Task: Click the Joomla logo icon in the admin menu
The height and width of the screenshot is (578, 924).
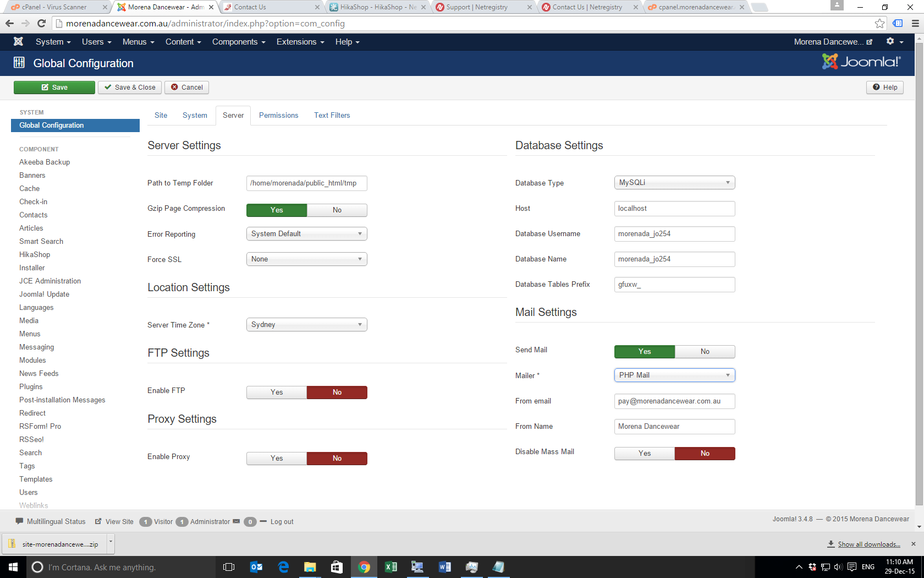Action: pos(18,42)
